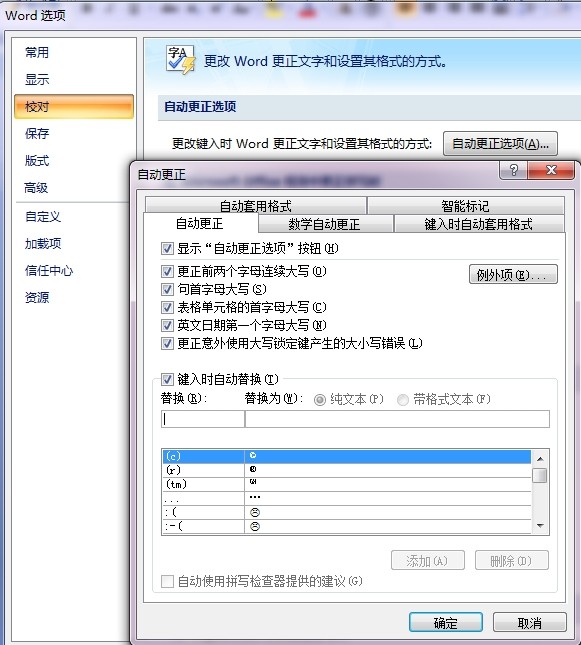Select the 带格式文本 radio button

[x=403, y=399]
